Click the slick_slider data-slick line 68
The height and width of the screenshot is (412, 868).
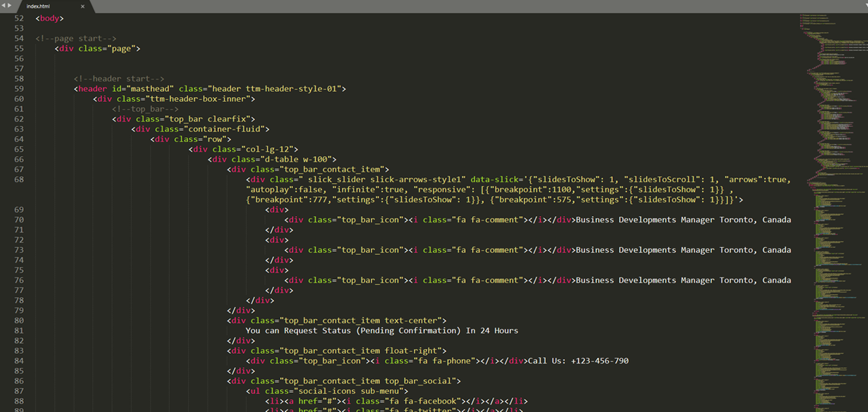point(518,180)
